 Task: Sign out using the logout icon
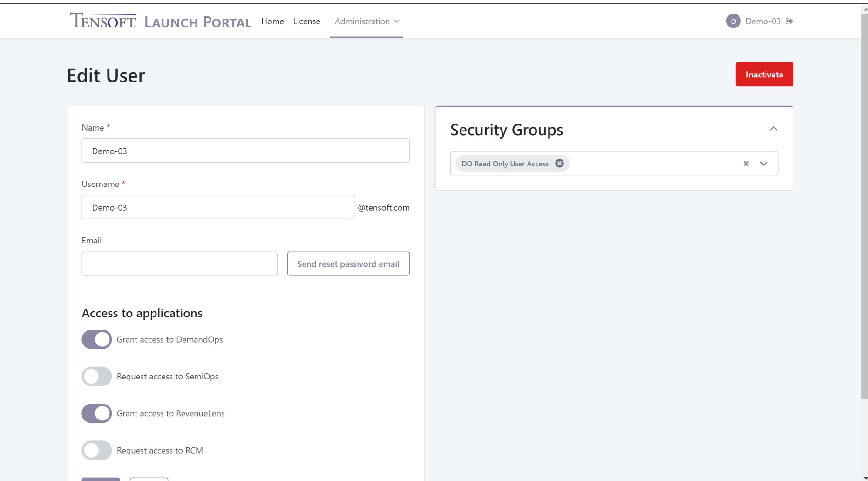tap(789, 21)
